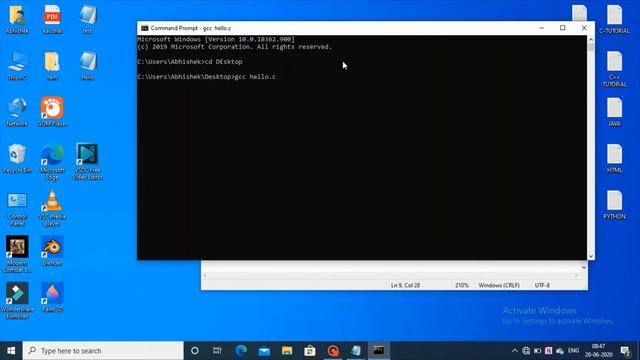Select the PYTHON file on desktop
The width and height of the screenshot is (640, 360).
(614, 205)
